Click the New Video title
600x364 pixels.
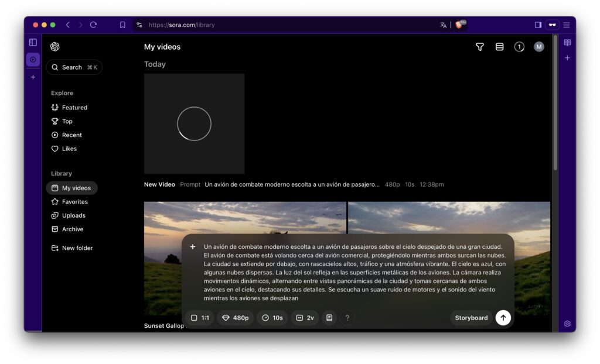coord(159,184)
